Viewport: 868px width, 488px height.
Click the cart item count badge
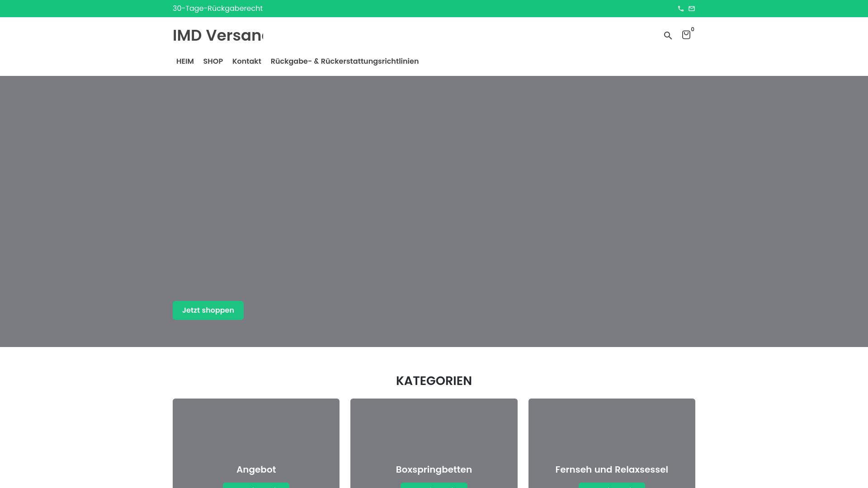pyautogui.click(x=692, y=29)
